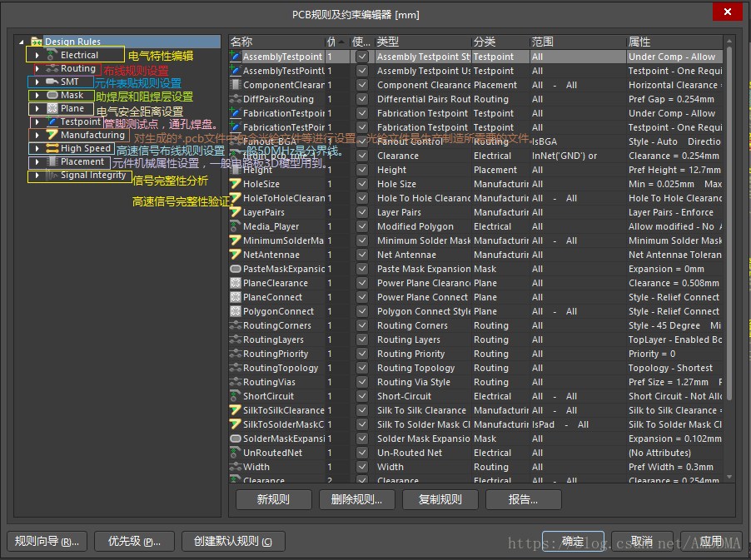Screen dimensions: 751x560
Task: Click the 创建默认规则 button
Action: (233, 542)
